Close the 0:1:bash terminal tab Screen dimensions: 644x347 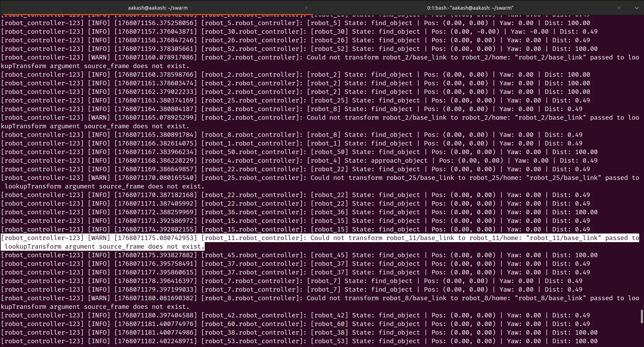point(620,8)
